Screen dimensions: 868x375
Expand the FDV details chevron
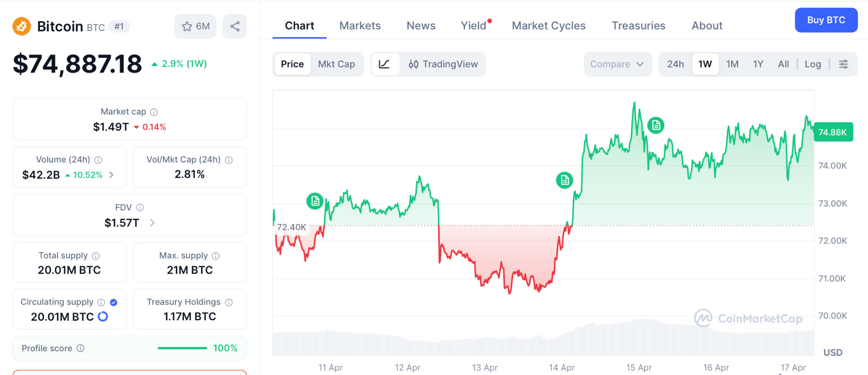click(152, 223)
